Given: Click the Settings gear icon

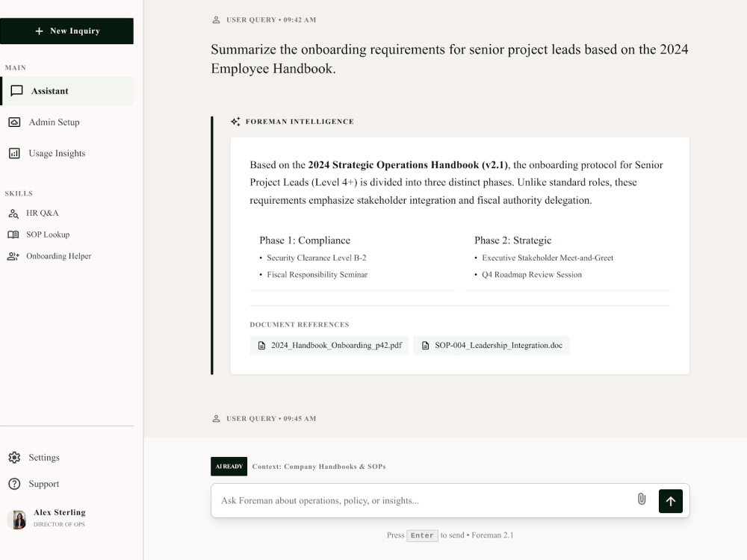Looking at the screenshot, I should (14, 458).
